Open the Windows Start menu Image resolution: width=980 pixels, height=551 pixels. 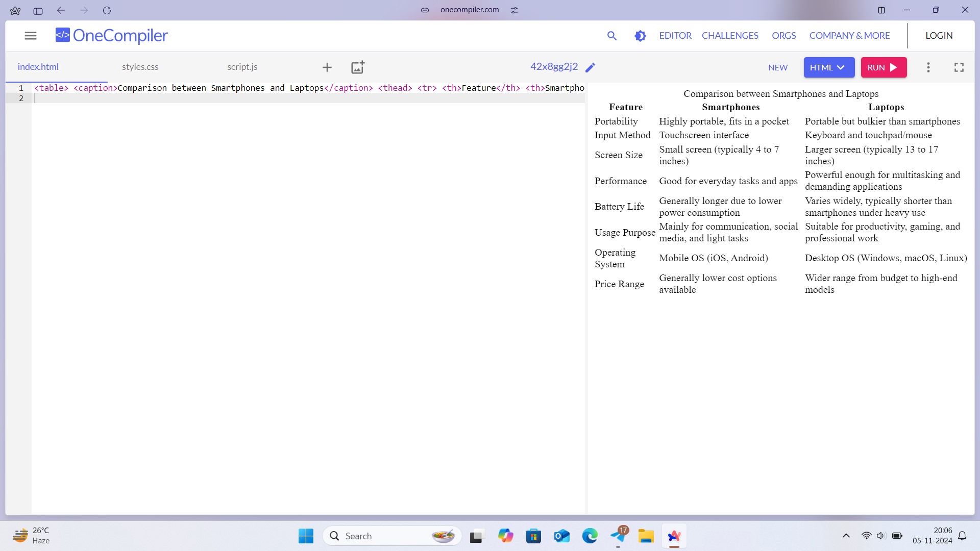306,536
